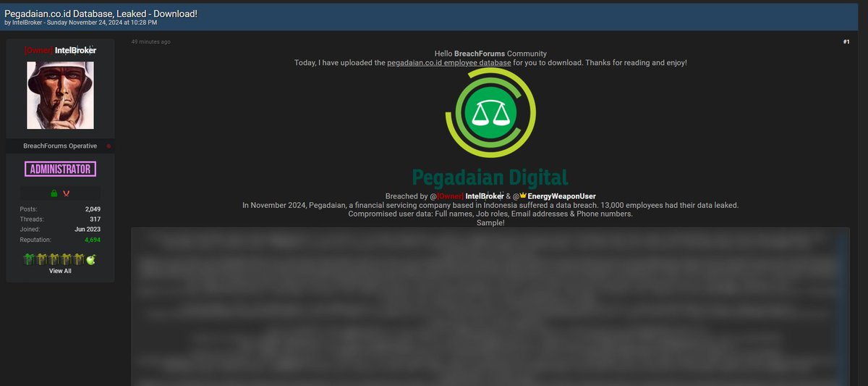Click posts count 2,049
The image size is (868, 386).
click(93, 209)
